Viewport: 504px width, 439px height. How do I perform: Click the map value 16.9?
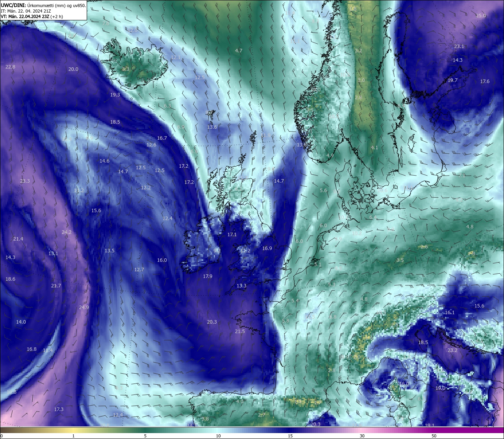267,248
